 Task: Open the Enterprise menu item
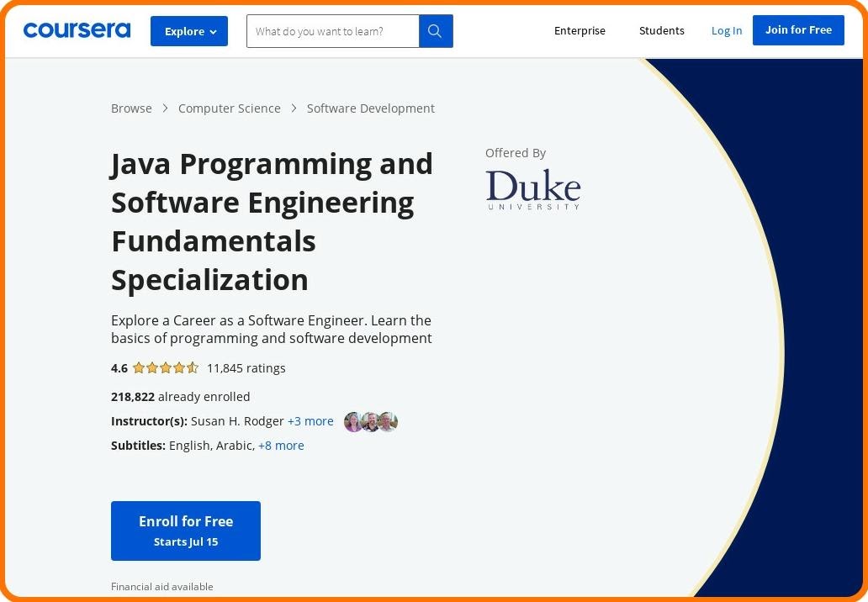click(580, 30)
